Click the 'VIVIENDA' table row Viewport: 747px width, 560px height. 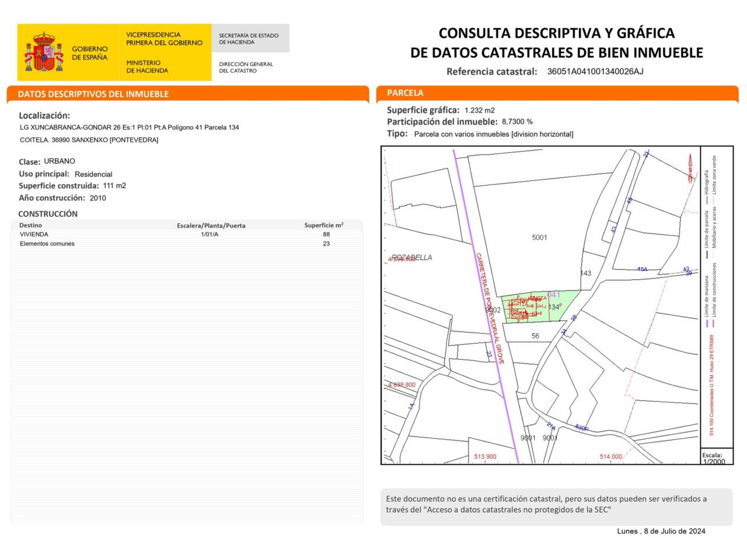pyautogui.click(x=187, y=235)
